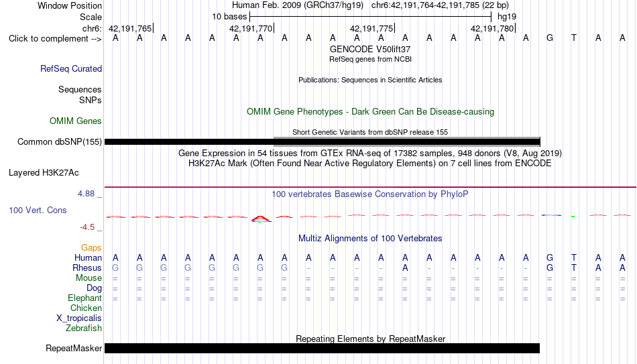637x364 pixels.
Task: Click the chr6: ruler label
Action: tap(92, 28)
